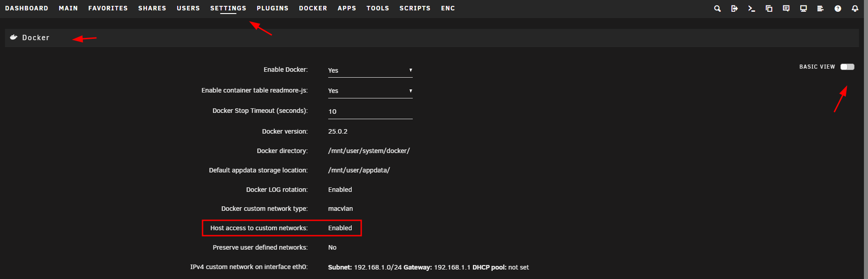Open the Settings menu
The width and height of the screenshot is (868, 279).
pos(228,8)
